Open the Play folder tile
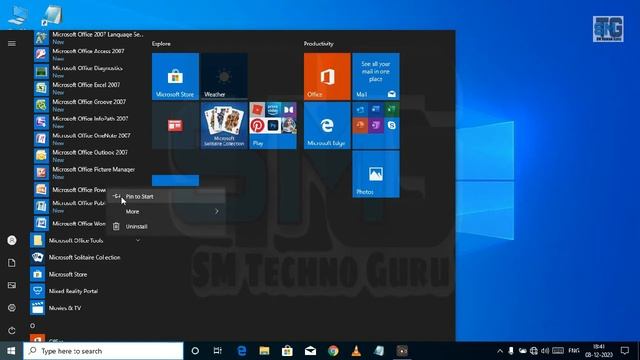Image resolution: width=640 pixels, height=360 pixels. 273,125
